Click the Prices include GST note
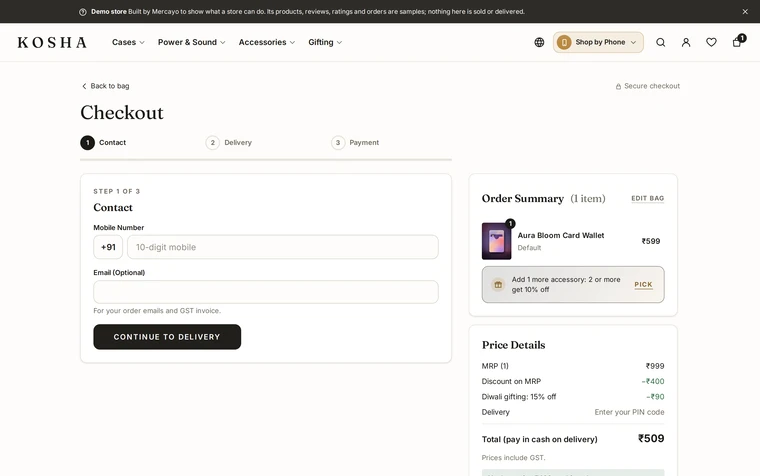The image size is (760, 476). click(513, 458)
